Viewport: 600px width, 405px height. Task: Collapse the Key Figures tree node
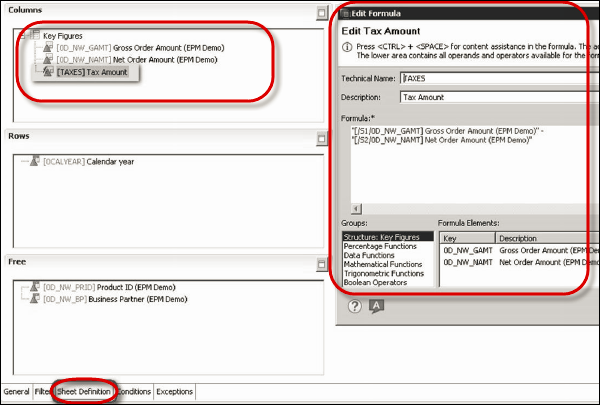[23, 36]
